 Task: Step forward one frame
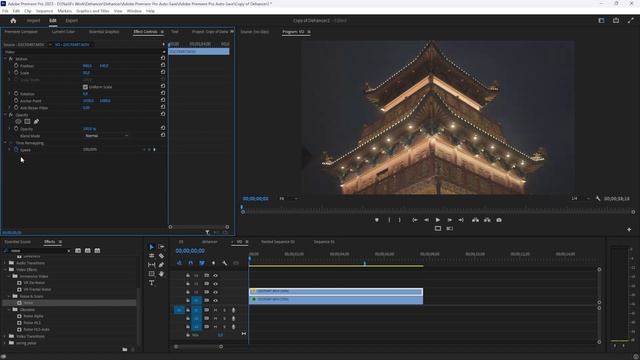click(x=449, y=220)
